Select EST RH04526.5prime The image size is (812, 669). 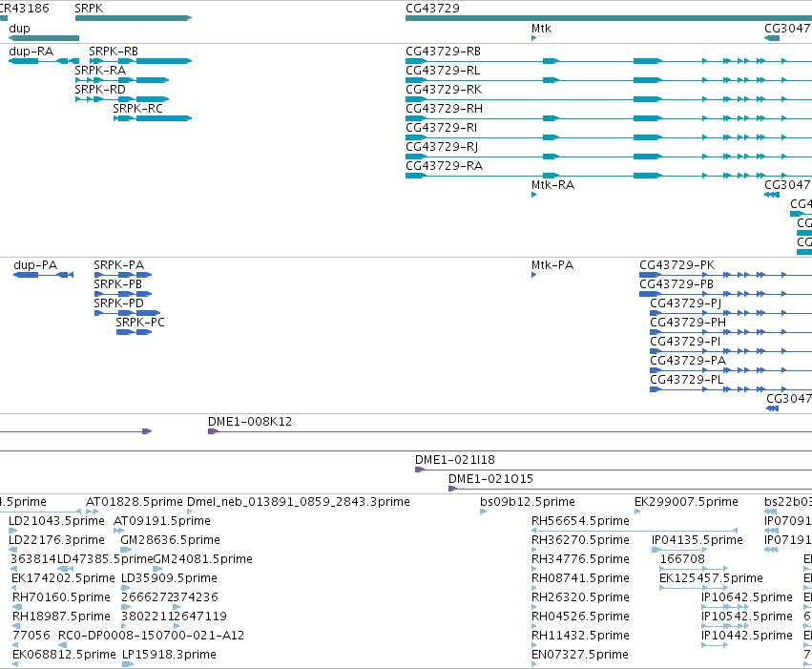click(x=580, y=617)
